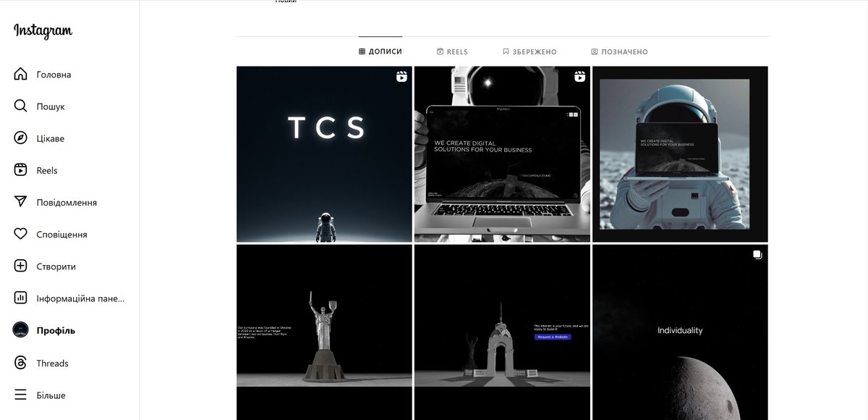Open the compass icon Цікаве
The width and height of the screenshot is (868, 420).
click(21, 138)
